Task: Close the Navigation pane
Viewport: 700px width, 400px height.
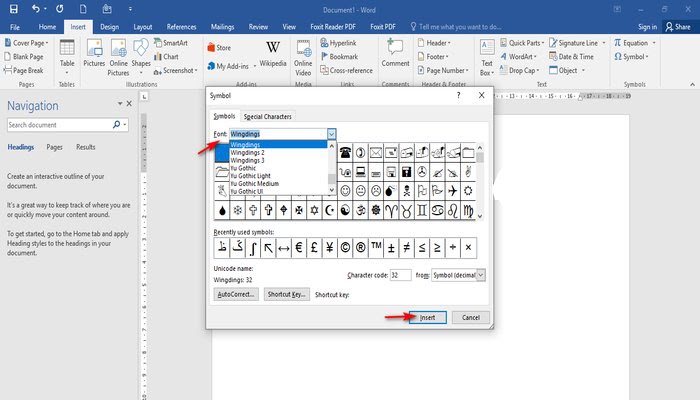Action: (x=129, y=104)
